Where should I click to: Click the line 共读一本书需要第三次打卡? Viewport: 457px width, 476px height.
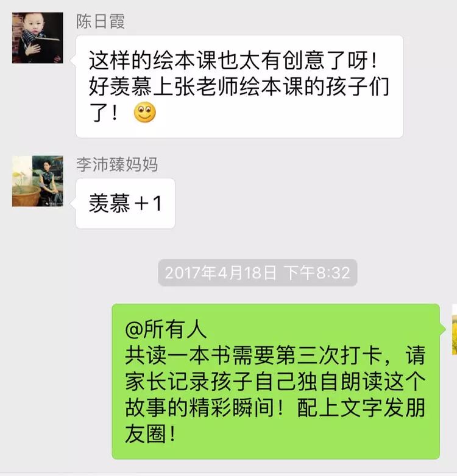[253, 355]
